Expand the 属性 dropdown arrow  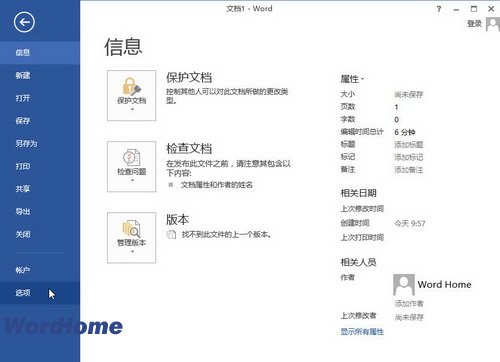pyautogui.click(x=363, y=79)
